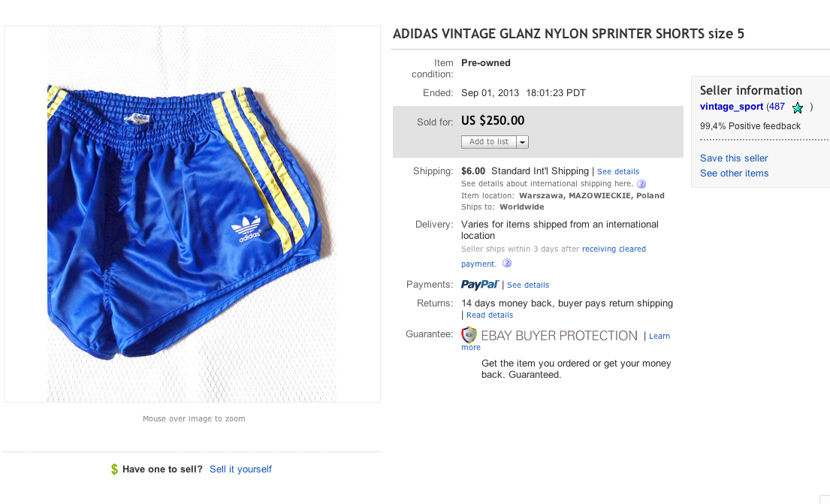
Task: Click Learn more about buyer protection
Action: 659,337
